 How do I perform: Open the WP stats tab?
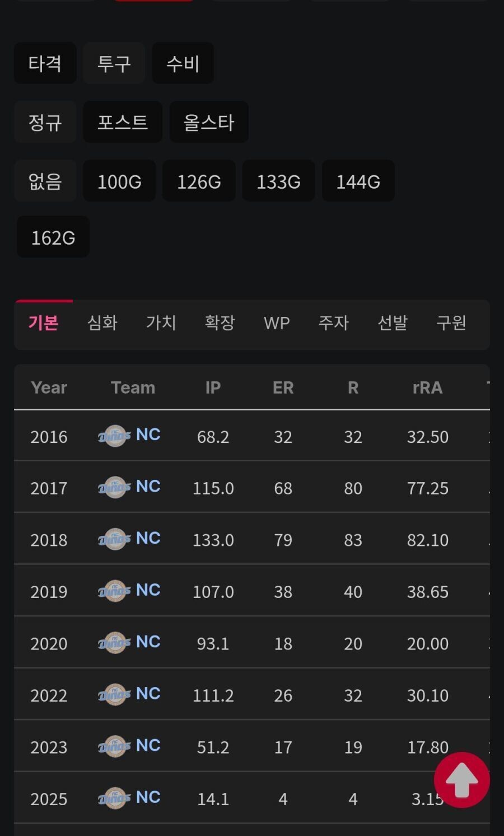[277, 323]
